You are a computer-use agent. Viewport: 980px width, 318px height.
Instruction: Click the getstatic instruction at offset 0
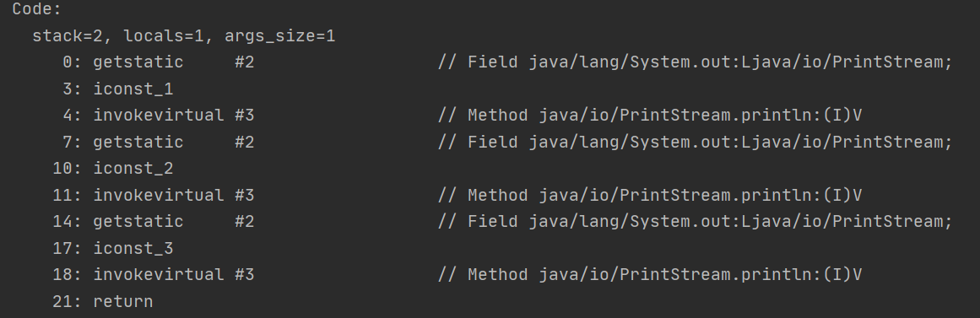tap(138, 62)
